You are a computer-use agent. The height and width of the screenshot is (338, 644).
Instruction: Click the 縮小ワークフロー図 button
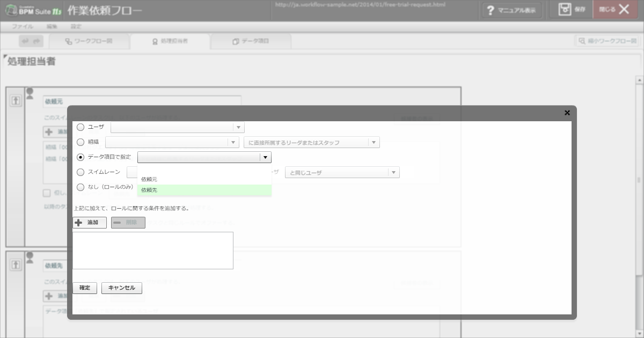pos(606,41)
